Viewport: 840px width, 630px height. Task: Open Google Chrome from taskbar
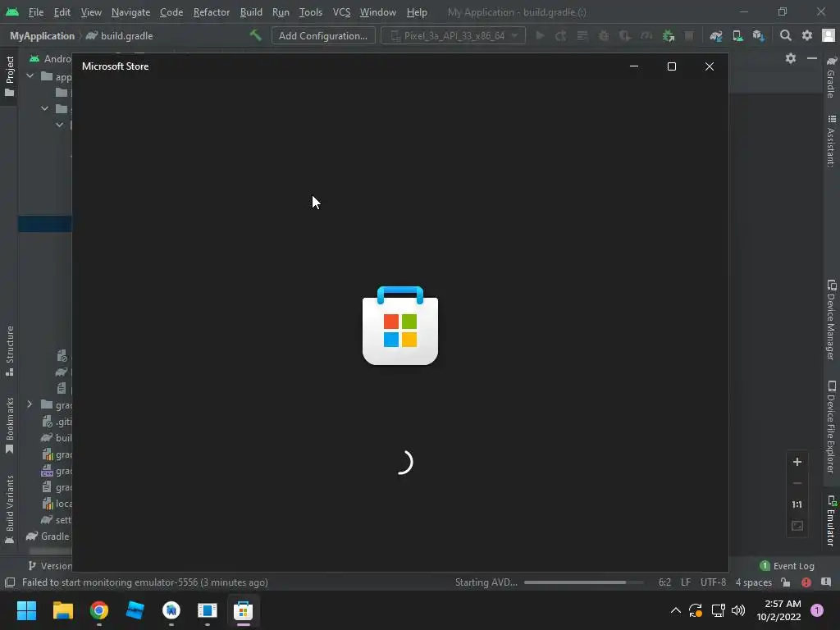coord(99,610)
